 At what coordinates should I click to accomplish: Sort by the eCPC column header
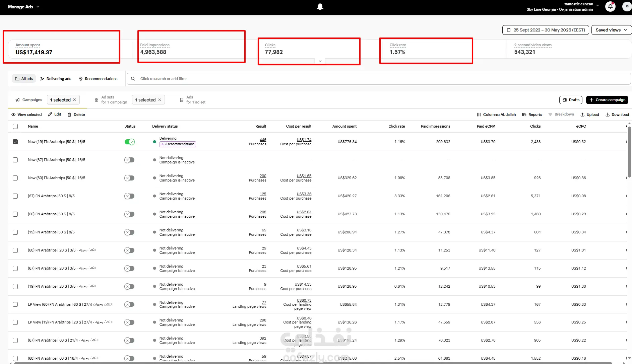click(x=581, y=126)
